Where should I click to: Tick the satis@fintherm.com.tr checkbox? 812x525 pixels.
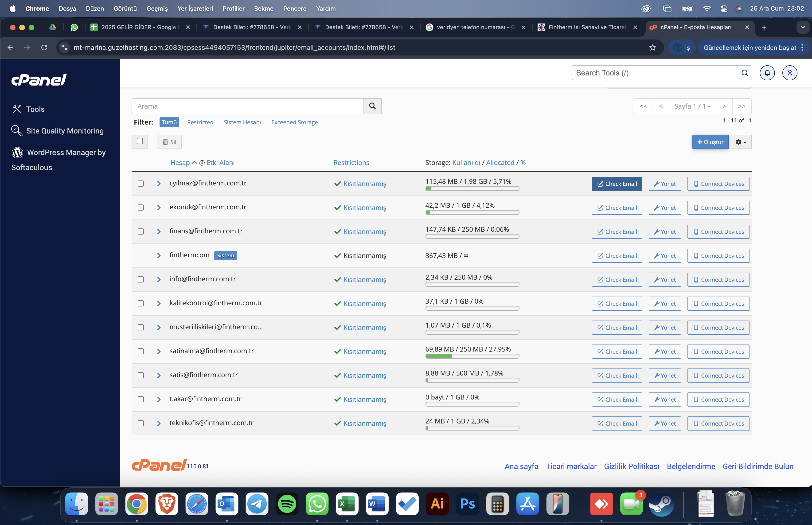coord(141,375)
